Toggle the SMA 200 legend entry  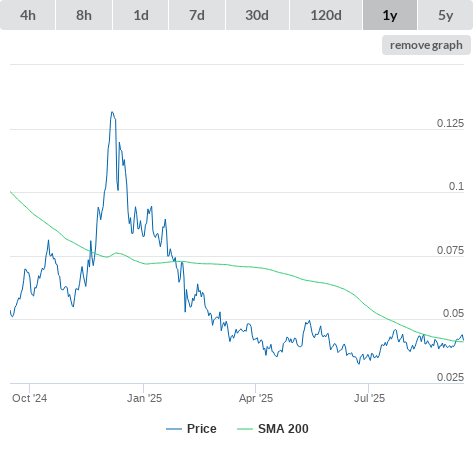(273, 429)
